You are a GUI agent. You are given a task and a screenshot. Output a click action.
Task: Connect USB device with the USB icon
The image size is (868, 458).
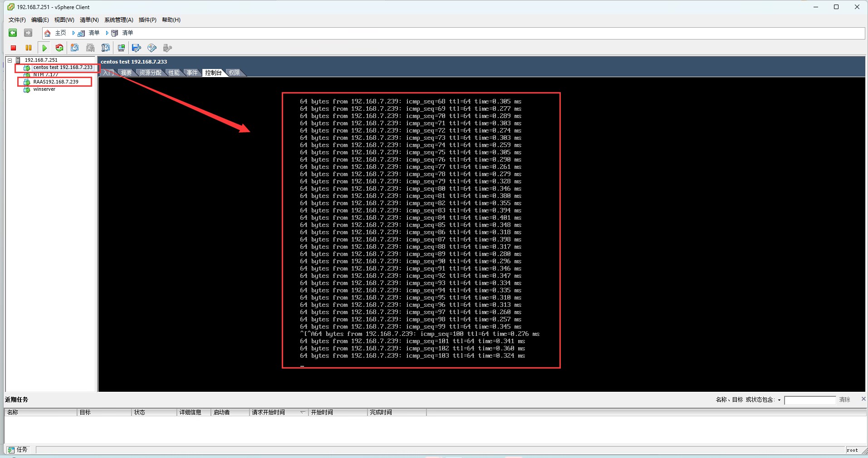tap(167, 48)
